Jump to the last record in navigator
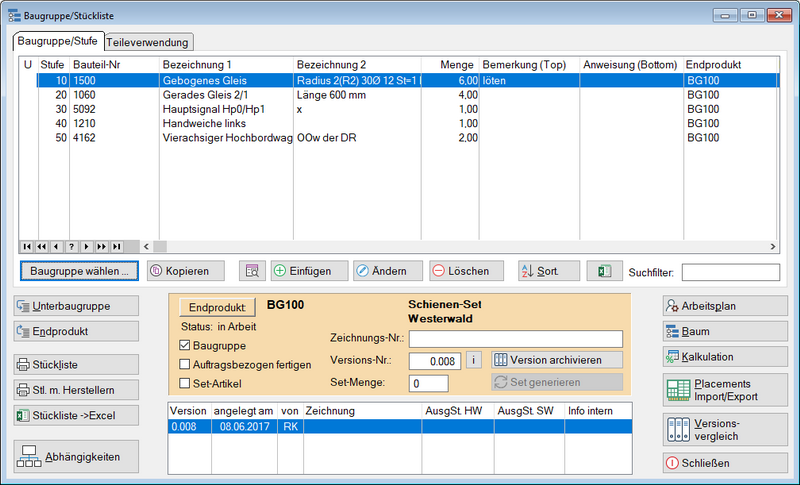 click(x=117, y=246)
